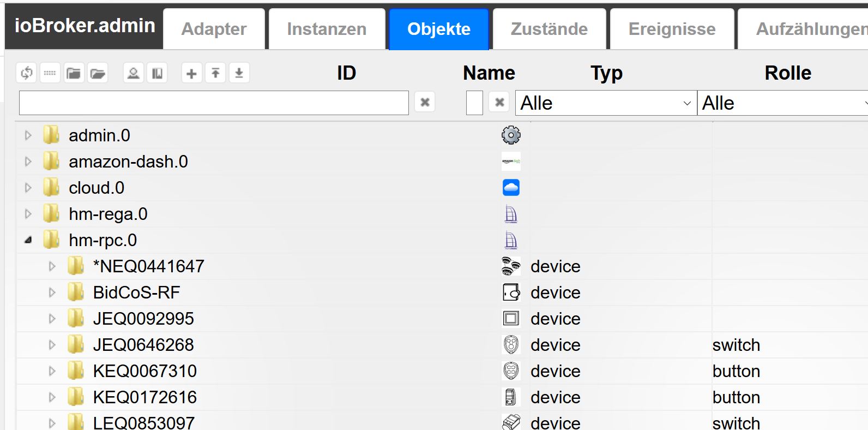Clear the ID filter with X button
This screenshot has height=430, width=868.
click(x=425, y=102)
